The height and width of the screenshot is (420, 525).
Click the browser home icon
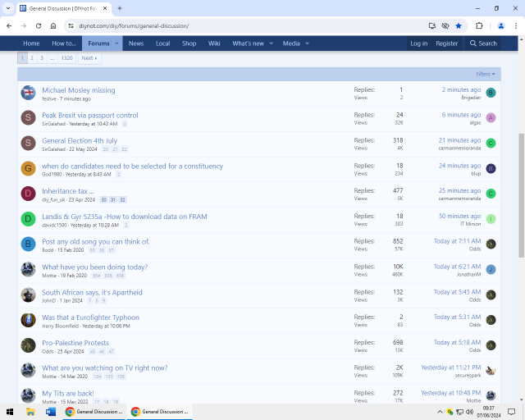pos(53,25)
